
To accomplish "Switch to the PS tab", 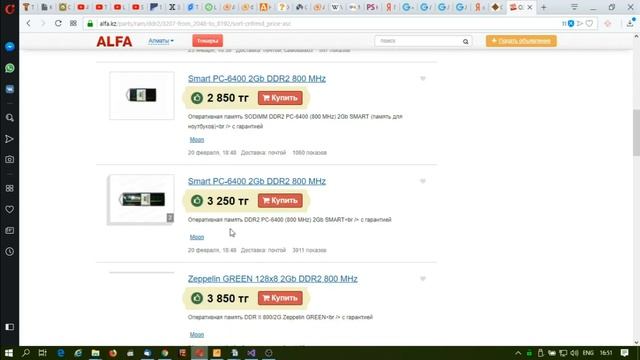I will click(372, 7).
